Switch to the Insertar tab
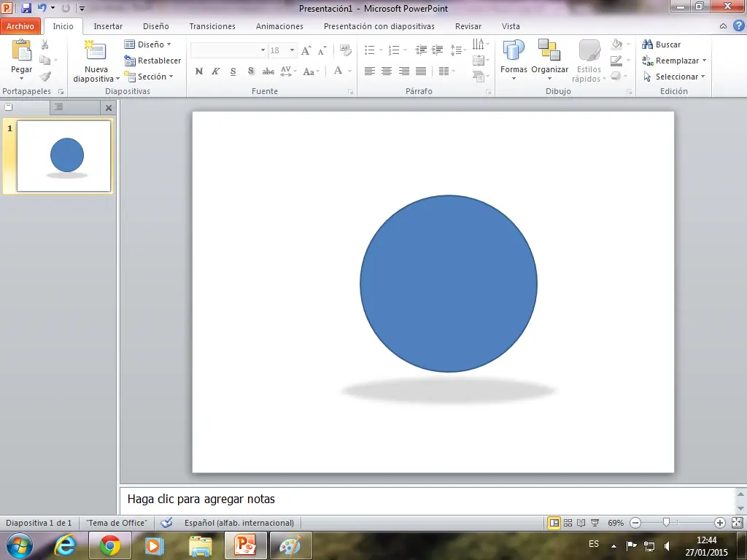This screenshot has width=747, height=560. 108,26
